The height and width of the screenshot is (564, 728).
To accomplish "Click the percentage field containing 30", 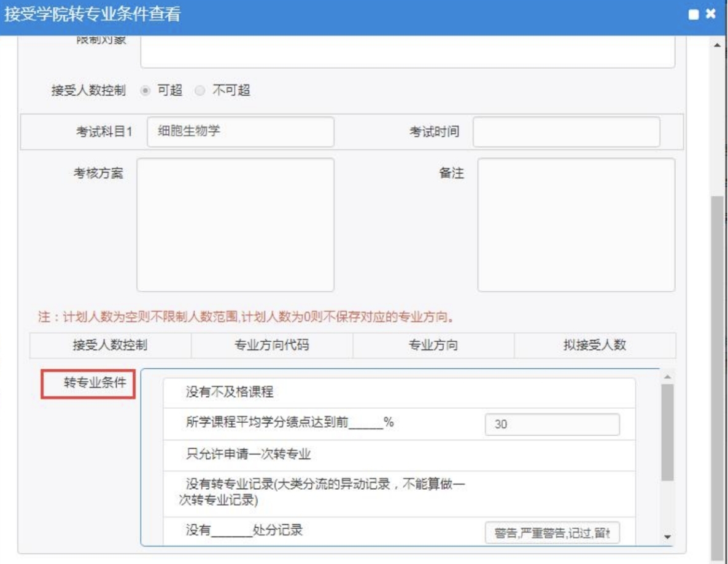I will tap(552, 424).
